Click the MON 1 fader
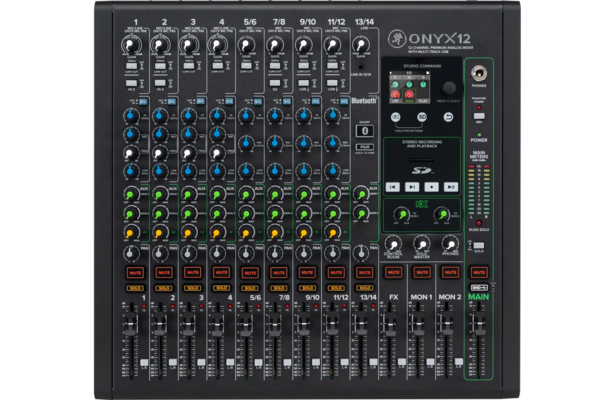The height and width of the screenshot is (400, 615). point(418,322)
